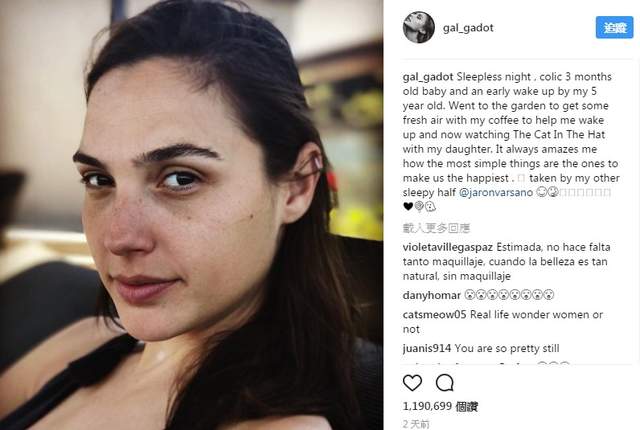Like the post with the heart icon

[412, 383]
